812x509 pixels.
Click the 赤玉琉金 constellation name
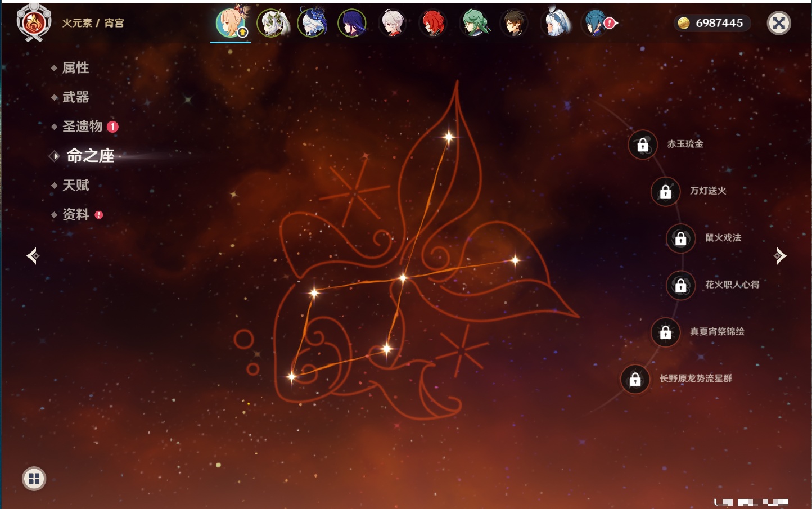pos(685,144)
